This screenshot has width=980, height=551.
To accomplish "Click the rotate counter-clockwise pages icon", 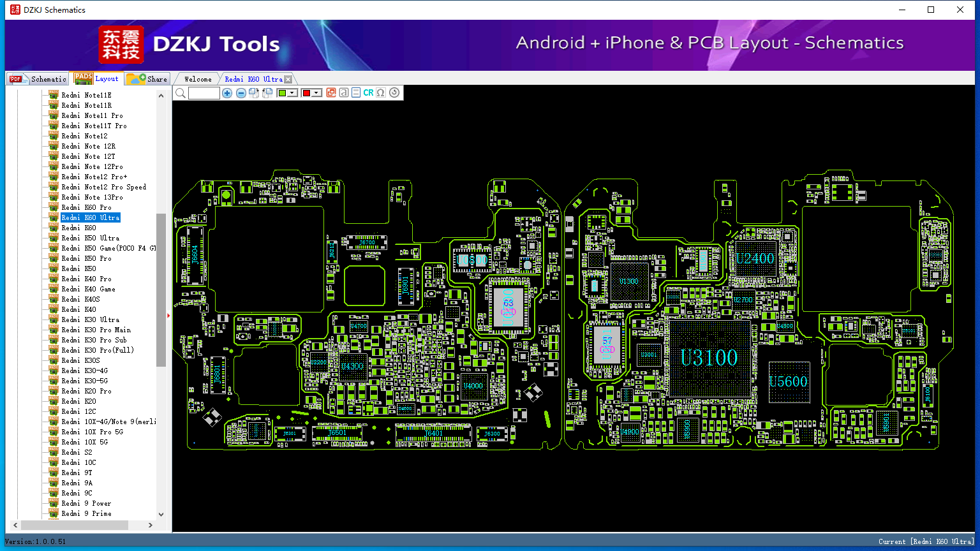I will [x=267, y=93].
